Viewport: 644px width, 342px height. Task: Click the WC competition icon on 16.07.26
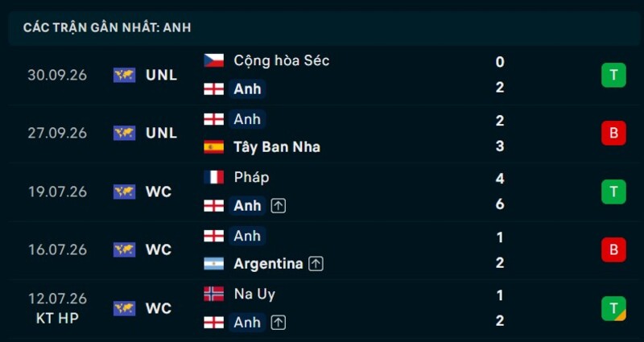tap(125, 249)
